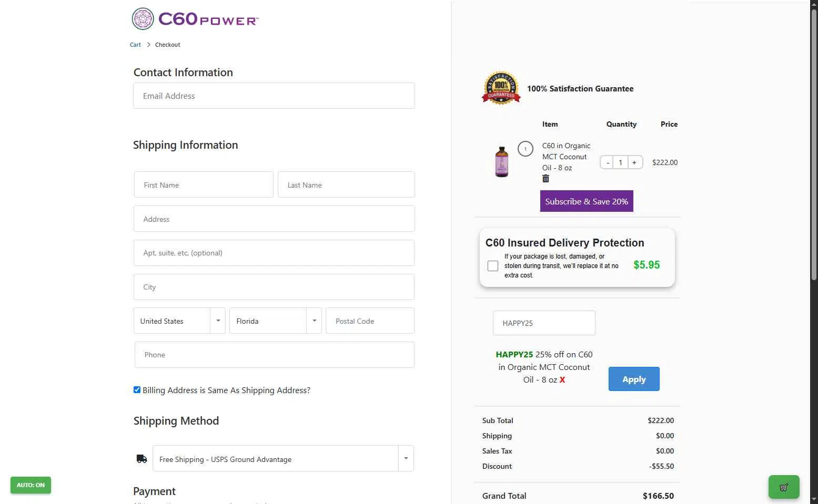
Task: Select the Apt, suite, etc. field
Action: coord(274,253)
